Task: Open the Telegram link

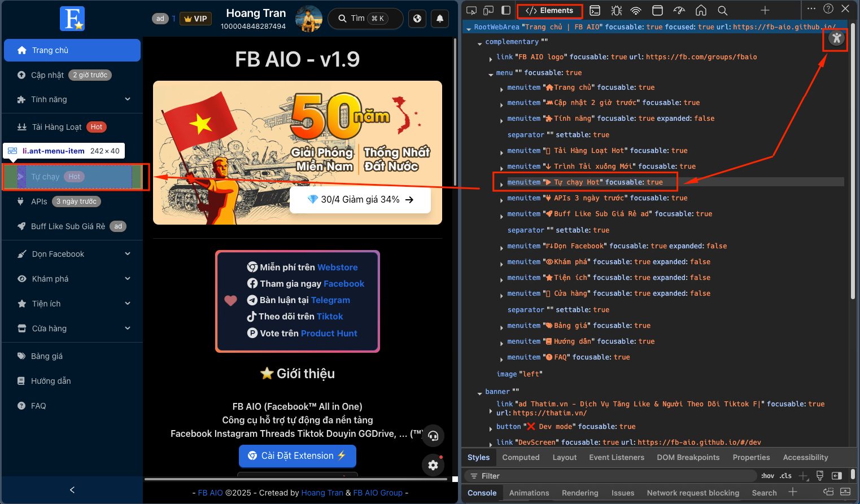Action: click(x=330, y=300)
